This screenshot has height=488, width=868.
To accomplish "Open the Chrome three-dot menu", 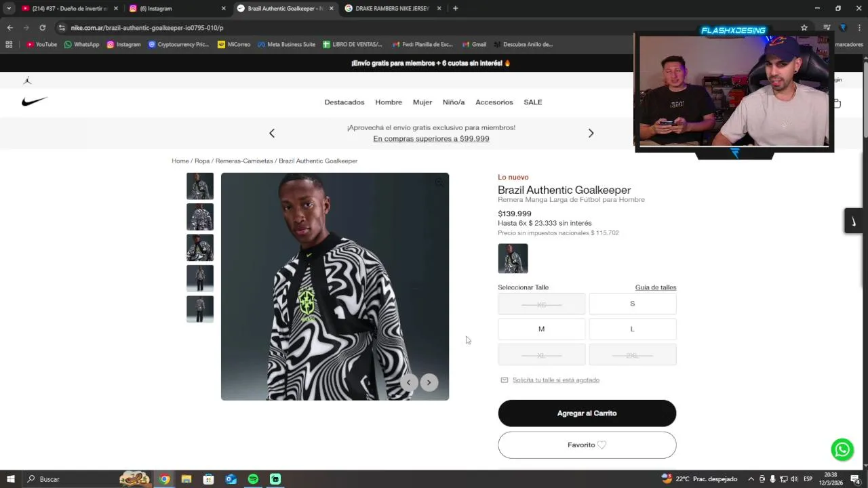I will 859,28.
